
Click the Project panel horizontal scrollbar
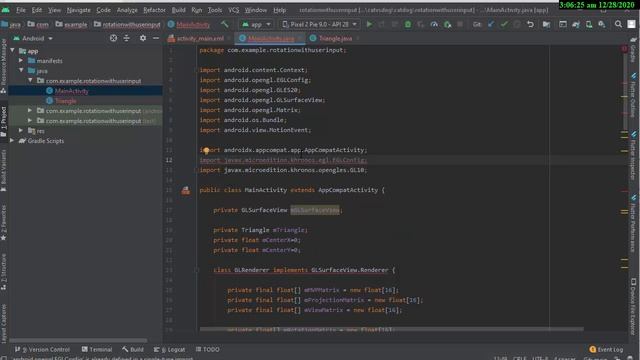coord(78,340)
